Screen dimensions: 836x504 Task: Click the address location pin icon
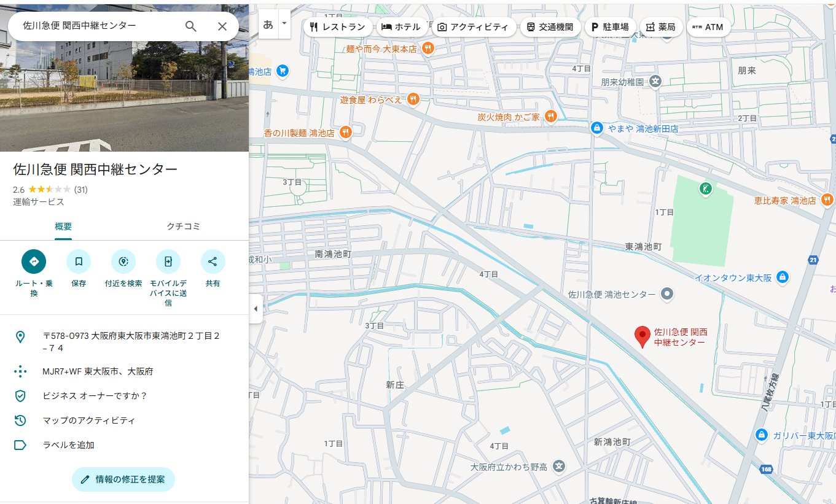[x=20, y=336]
